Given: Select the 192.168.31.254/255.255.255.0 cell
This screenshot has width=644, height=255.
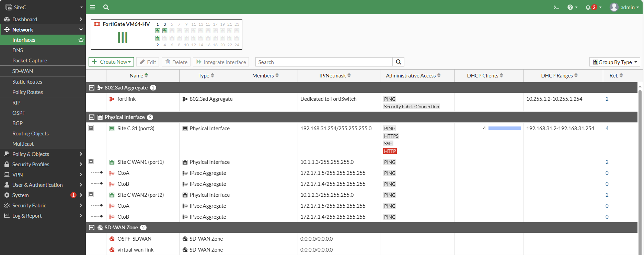Looking at the screenshot, I should tap(336, 129).
